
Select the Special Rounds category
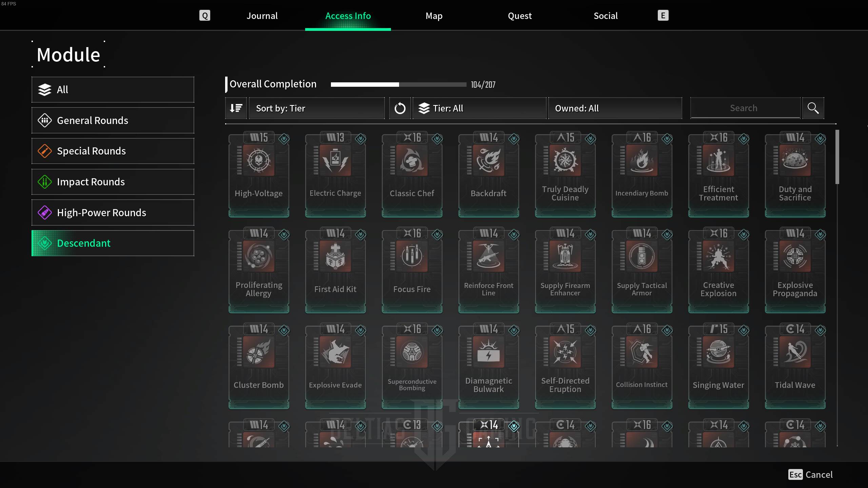point(113,151)
